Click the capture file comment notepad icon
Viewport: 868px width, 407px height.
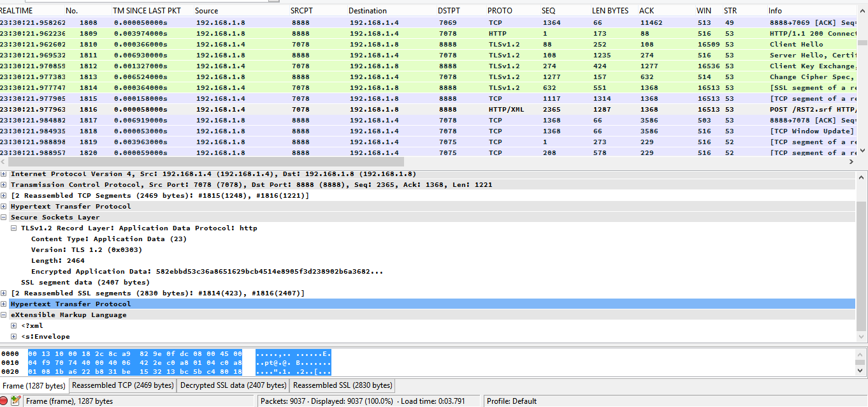click(x=16, y=401)
